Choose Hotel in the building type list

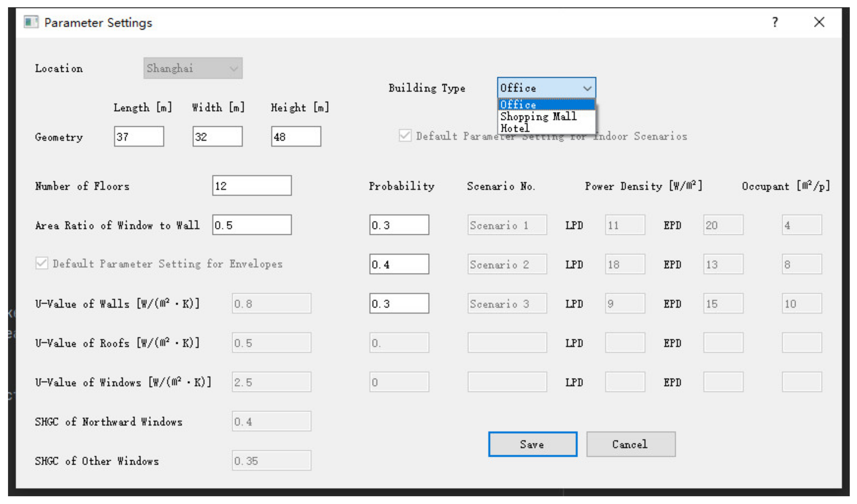[x=515, y=128]
